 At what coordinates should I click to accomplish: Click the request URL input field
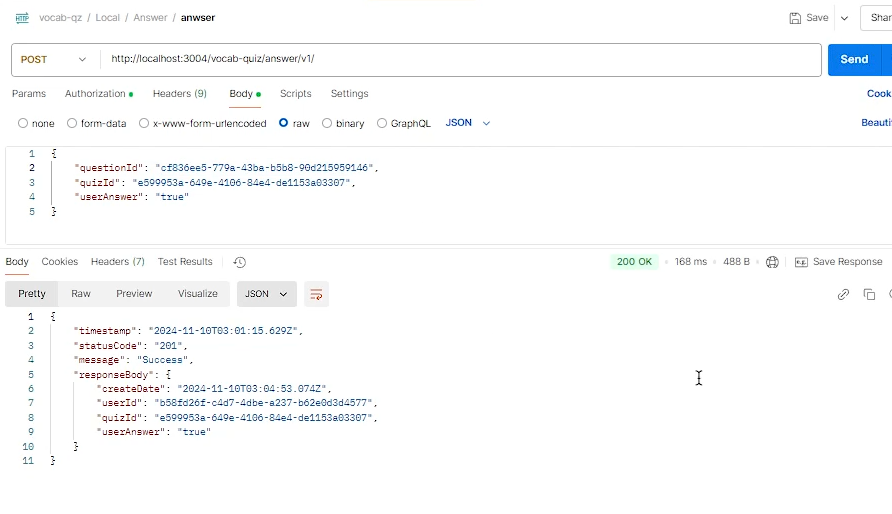point(461,60)
